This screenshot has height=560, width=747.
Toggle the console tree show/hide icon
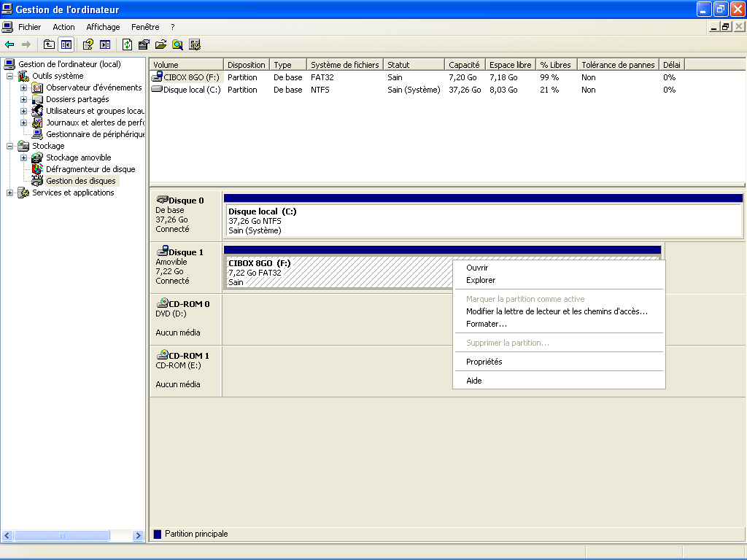66,44
